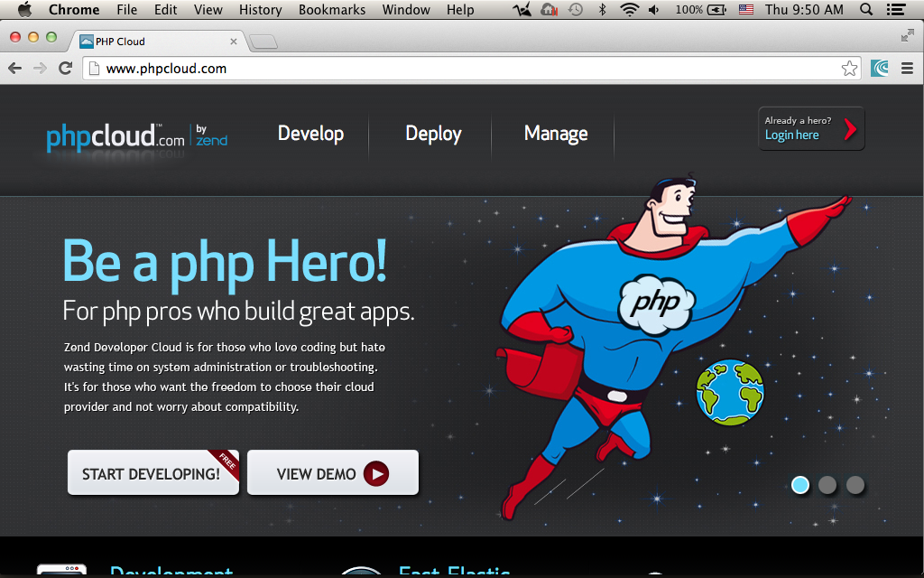Click the phpcloud.com logo
Image resolution: width=924 pixels, height=578 pixels.
pyautogui.click(x=115, y=137)
